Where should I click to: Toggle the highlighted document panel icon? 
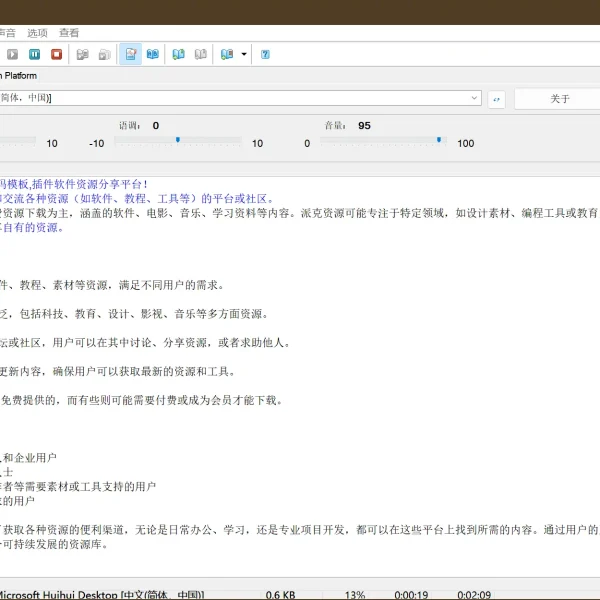[130, 54]
